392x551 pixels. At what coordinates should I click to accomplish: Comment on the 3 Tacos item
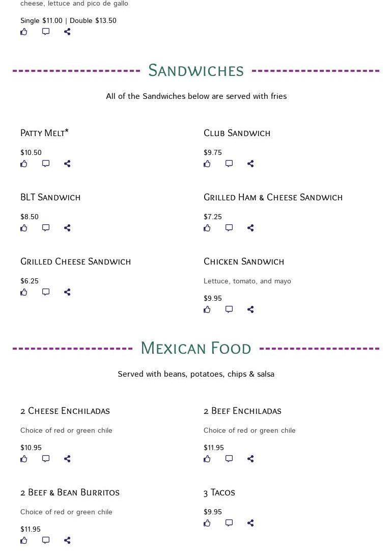coord(229,523)
